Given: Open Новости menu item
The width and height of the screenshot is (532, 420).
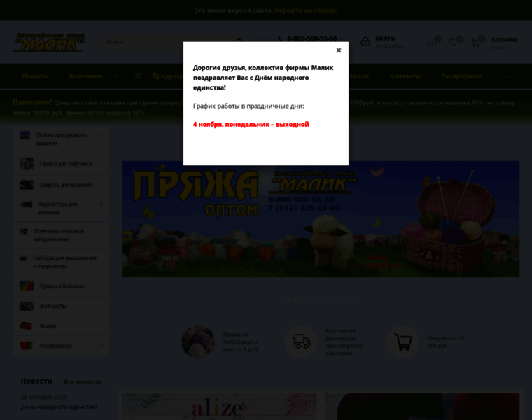Looking at the screenshot, I should click(x=35, y=76).
